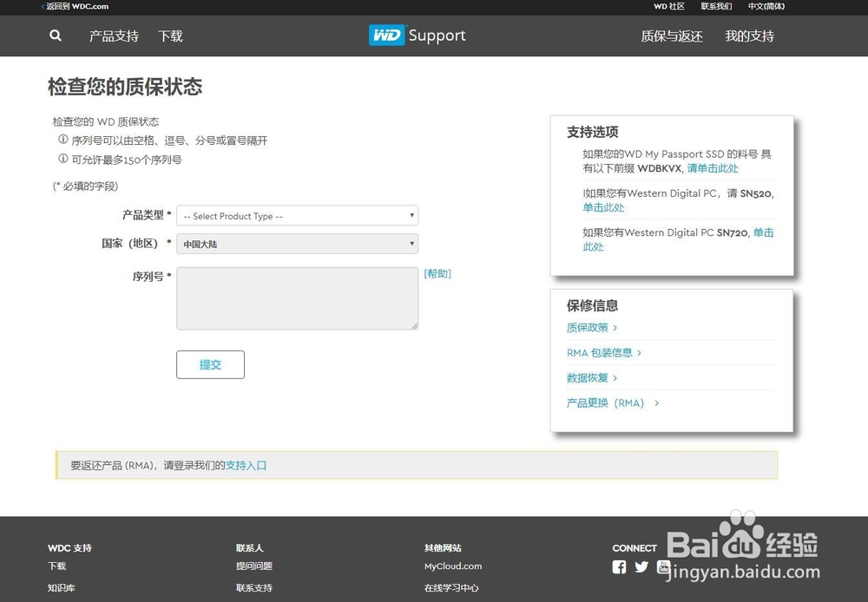Click the 提交 submit button

210,364
